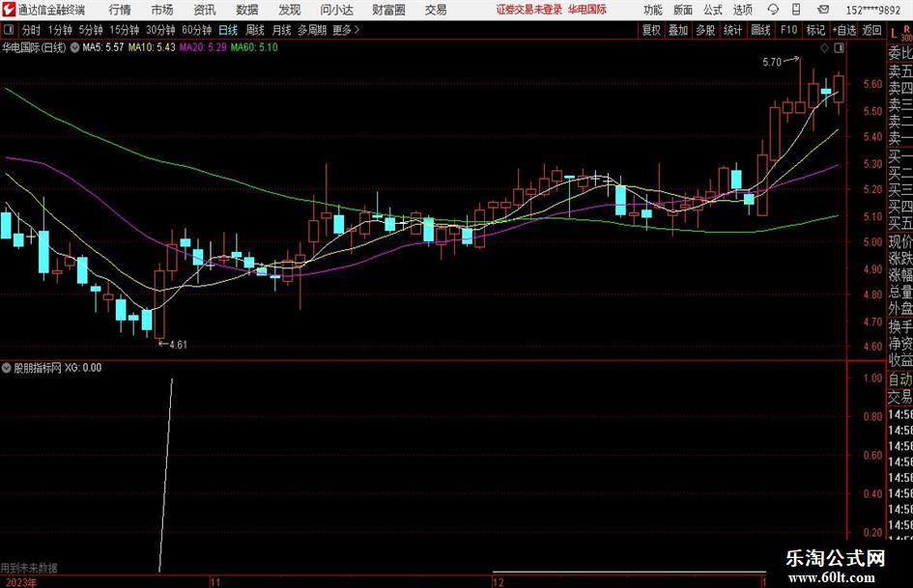Image resolution: width=913 pixels, height=588 pixels.
Task: Click the 12 month marker on time axis
Action: click(x=498, y=582)
